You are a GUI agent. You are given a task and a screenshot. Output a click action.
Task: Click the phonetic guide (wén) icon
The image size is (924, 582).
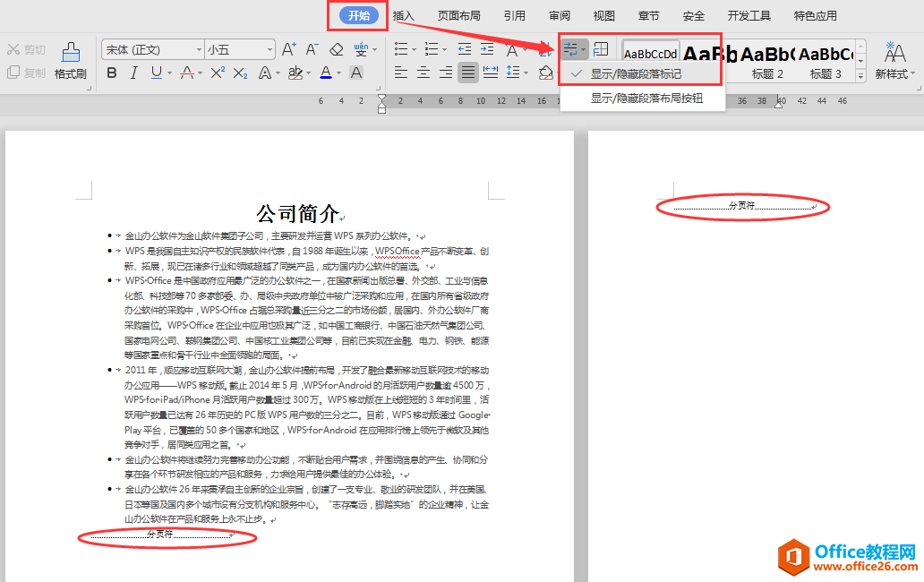click(361, 49)
